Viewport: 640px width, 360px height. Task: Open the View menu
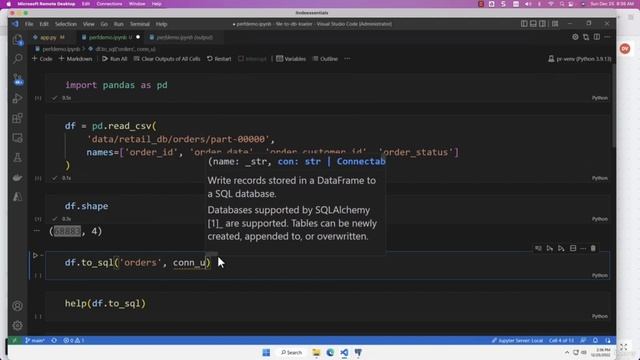(x=89, y=24)
